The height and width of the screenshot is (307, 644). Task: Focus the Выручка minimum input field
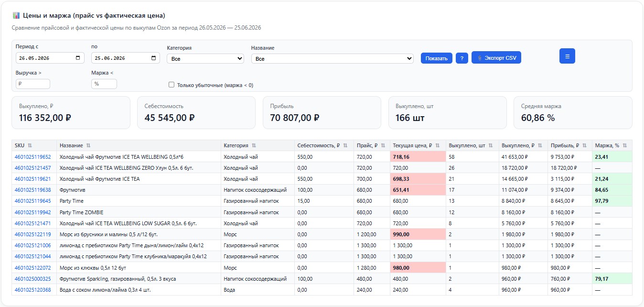click(33, 84)
